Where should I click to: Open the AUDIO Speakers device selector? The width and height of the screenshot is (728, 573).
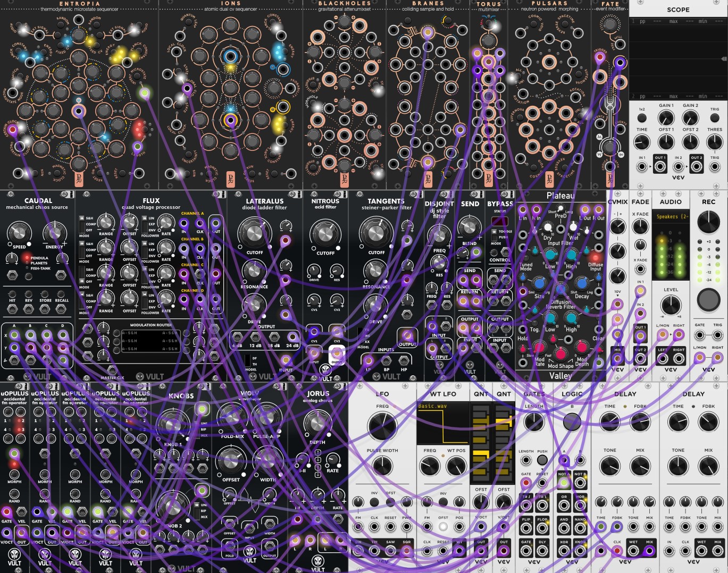click(x=671, y=216)
